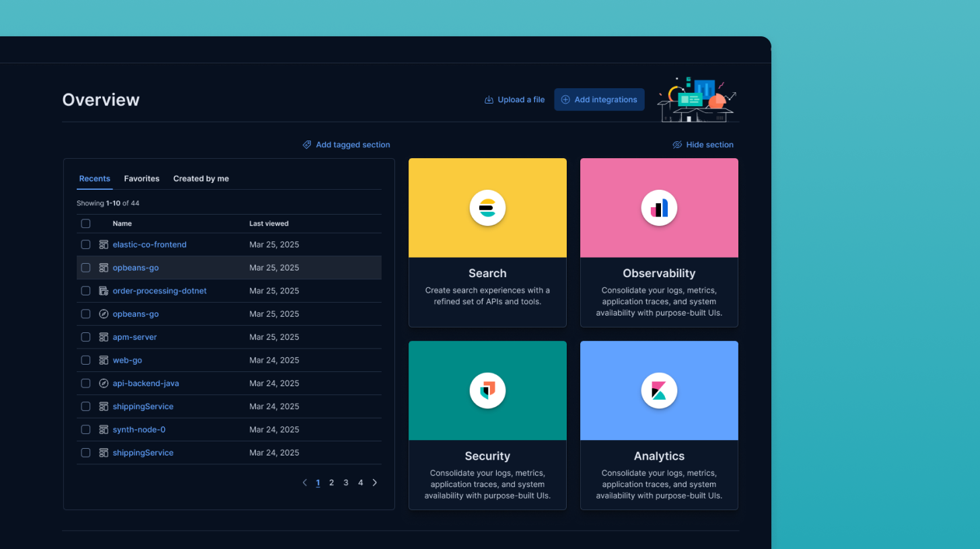
Task: Click the dashboard icon beside elastic-co-frontend
Action: click(x=103, y=244)
